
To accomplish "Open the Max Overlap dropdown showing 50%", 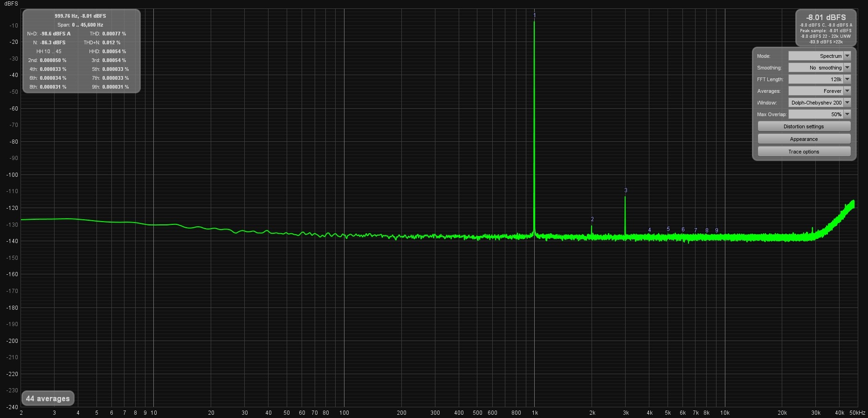I will (x=820, y=114).
